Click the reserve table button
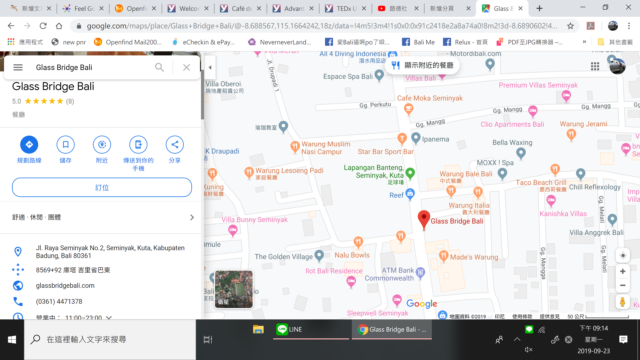The width and height of the screenshot is (640, 360). tap(102, 187)
